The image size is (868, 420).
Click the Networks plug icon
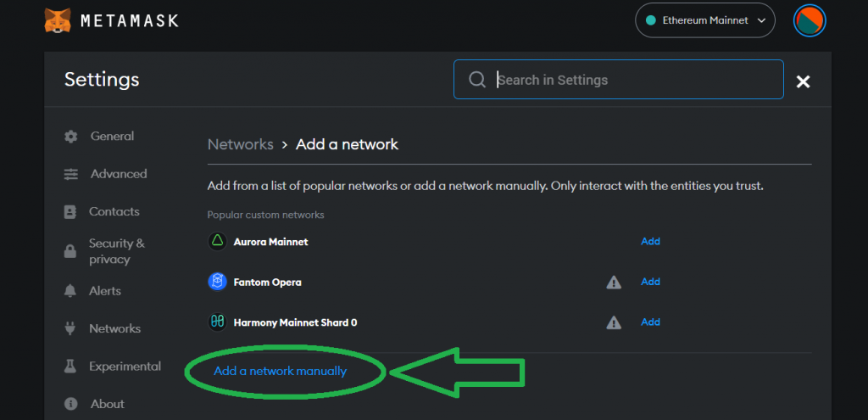click(x=70, y=328)
